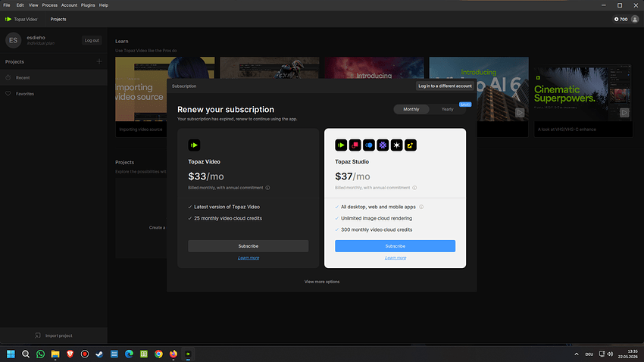Image resolution: width=644 pixels, height=362 pixels.
Task: Open Steam from the taskbar
Action: [x=99, y=354]
